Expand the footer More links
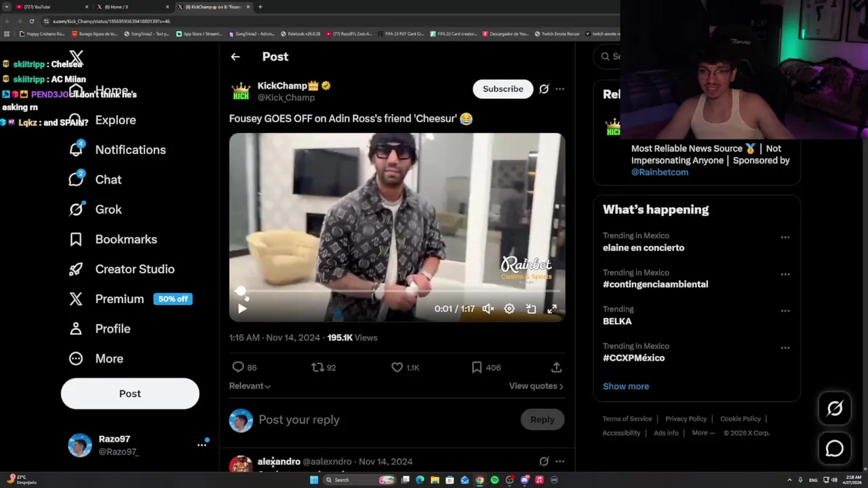The height and width of the screenshot is (488, 868). click(703, 433)
